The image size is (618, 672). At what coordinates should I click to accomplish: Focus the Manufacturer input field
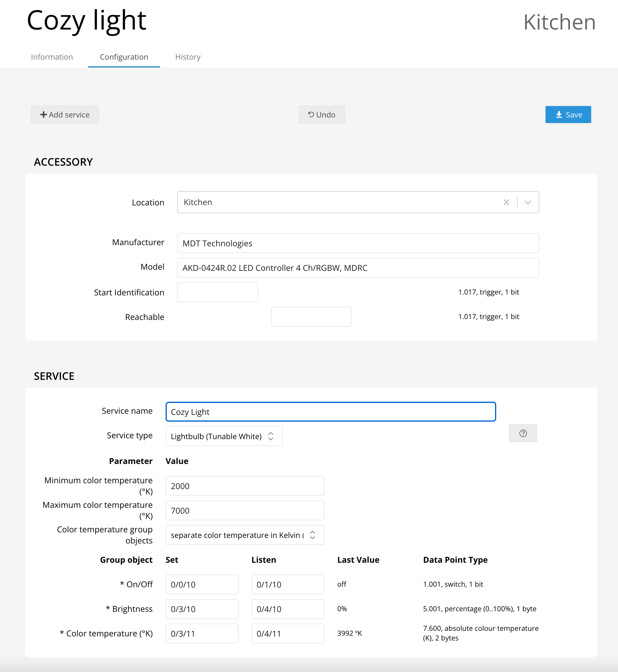pyautogui.click(x=357, y=243)
